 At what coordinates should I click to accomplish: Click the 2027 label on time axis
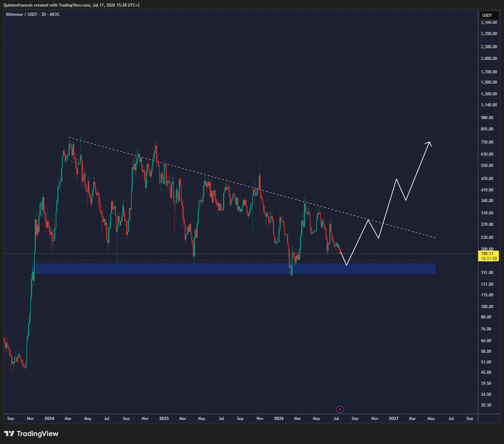pos(394,419)
